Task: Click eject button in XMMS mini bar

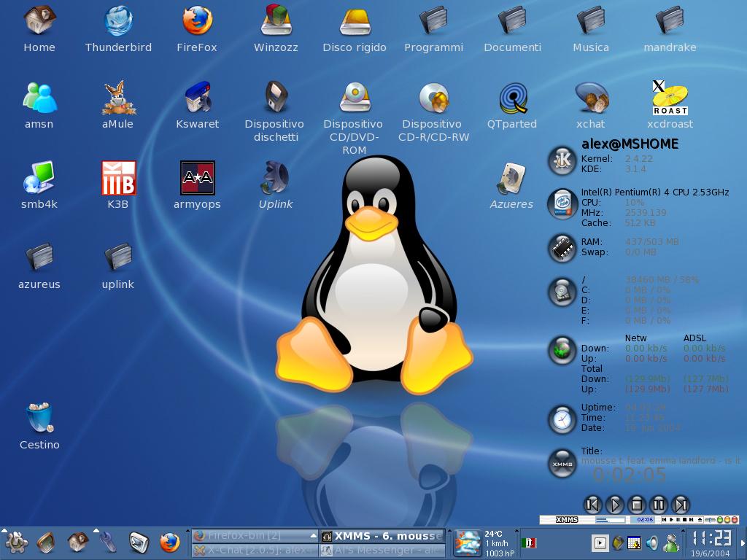Action: coord(700,520)
